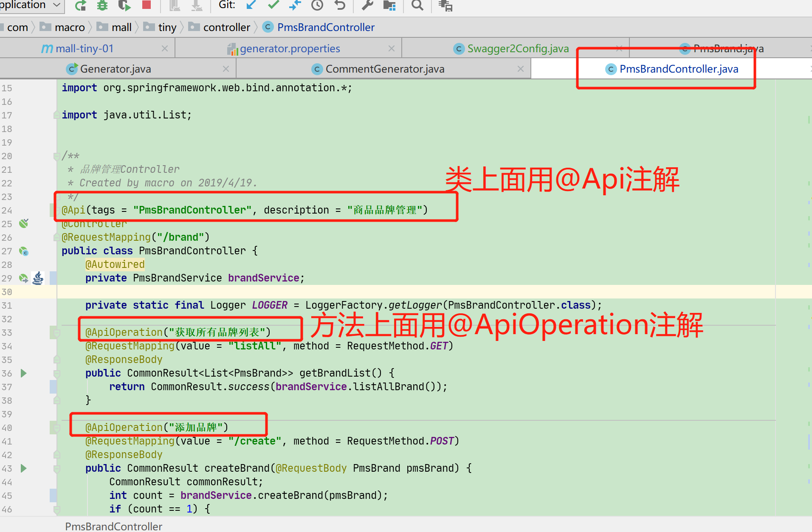812x532 pixels.
Task: Click the PmsBrandController breadcrumb below the editor
Action: 113,526
